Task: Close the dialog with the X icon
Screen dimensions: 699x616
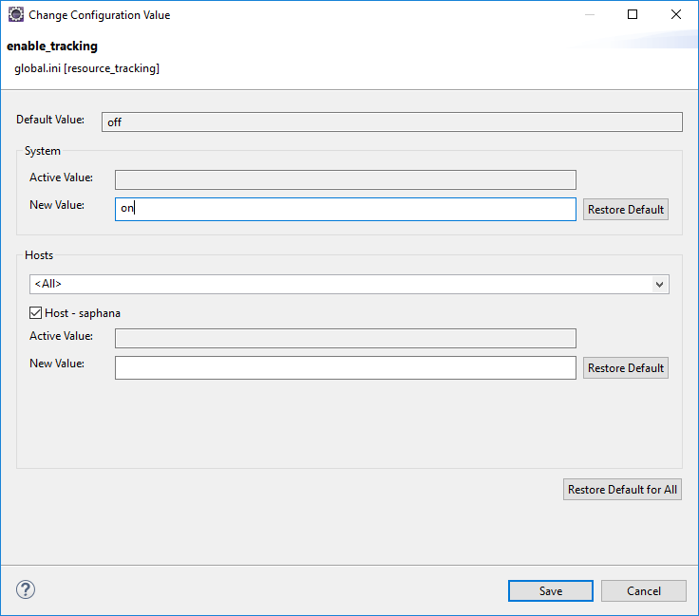Action: tap(676, 15)
